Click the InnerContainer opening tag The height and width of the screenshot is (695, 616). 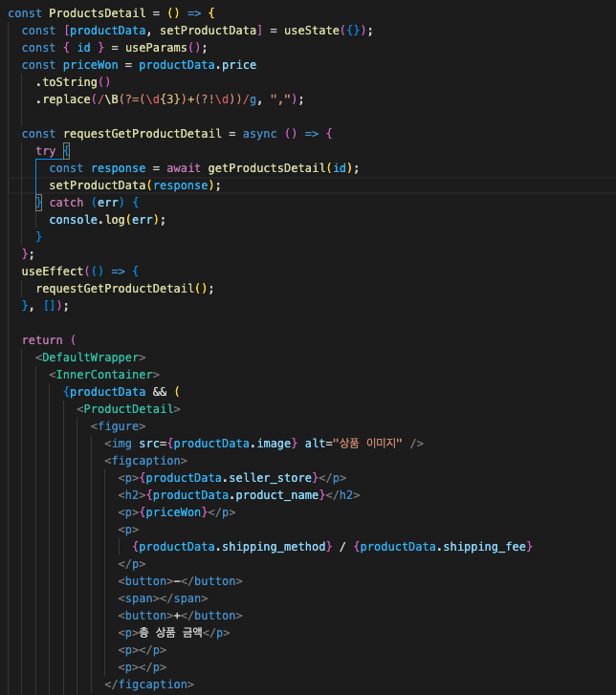(104, 375)
